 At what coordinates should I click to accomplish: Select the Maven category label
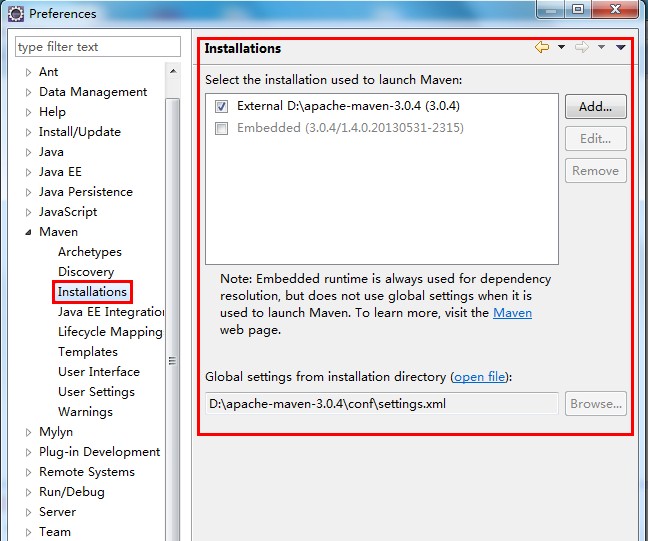coord(58,232)
